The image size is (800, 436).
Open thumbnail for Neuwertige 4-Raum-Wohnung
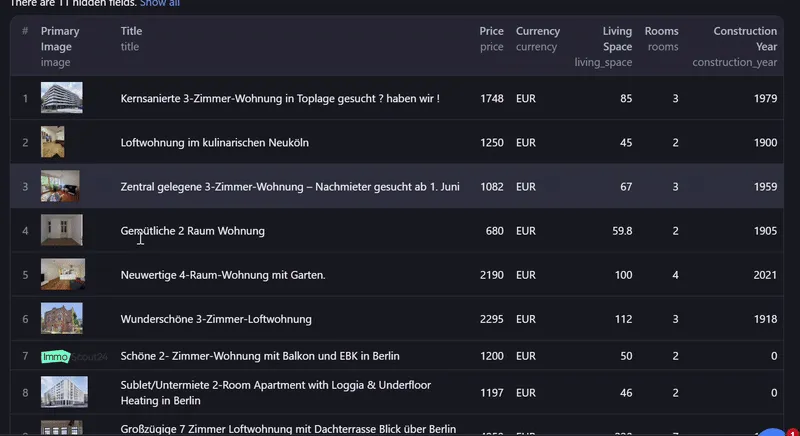[63, 274]
